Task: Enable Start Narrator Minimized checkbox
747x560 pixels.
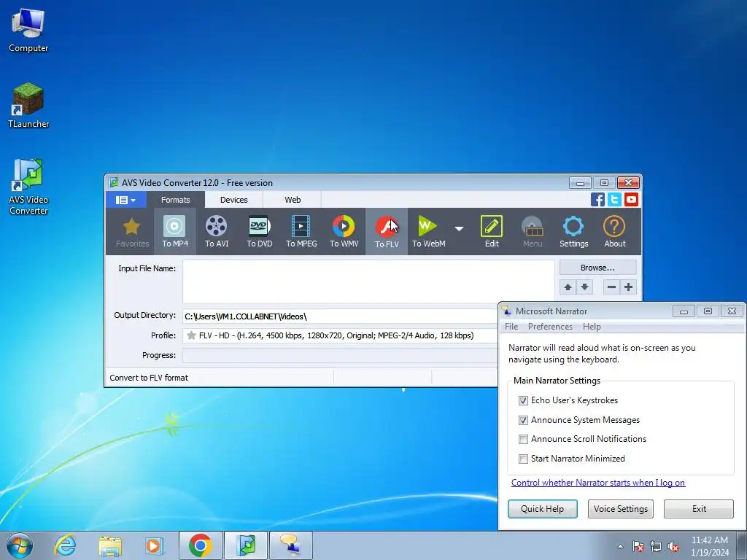Action: [x=523, y=459]
